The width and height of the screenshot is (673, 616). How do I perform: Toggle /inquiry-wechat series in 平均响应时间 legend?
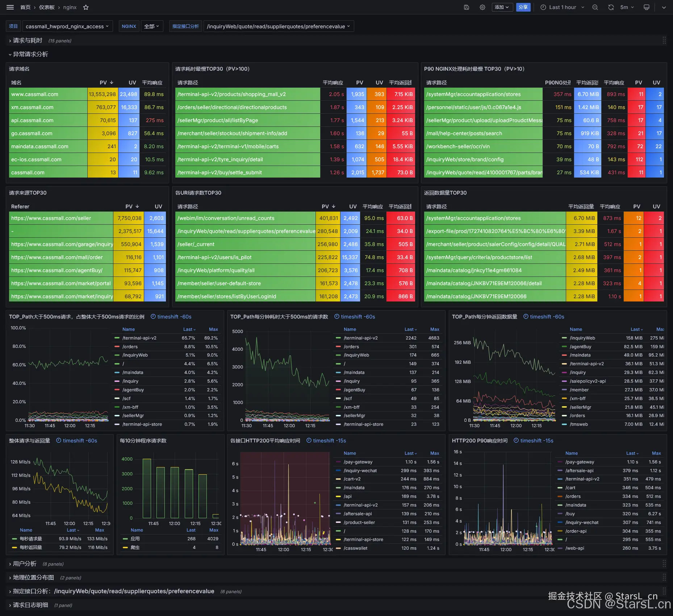(x=360, y=471)
